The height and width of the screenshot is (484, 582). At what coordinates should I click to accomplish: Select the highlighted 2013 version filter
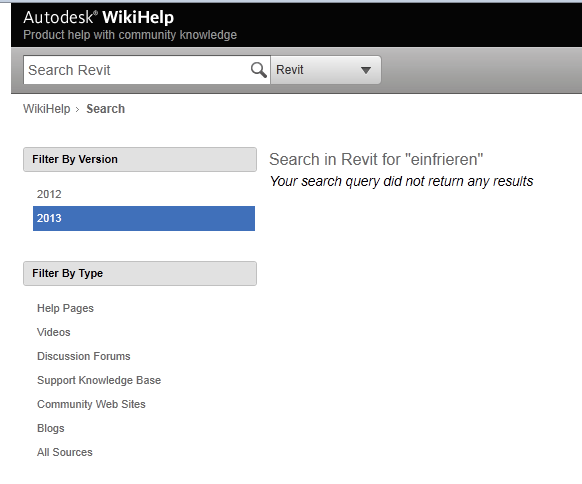[x=144, y=218]
